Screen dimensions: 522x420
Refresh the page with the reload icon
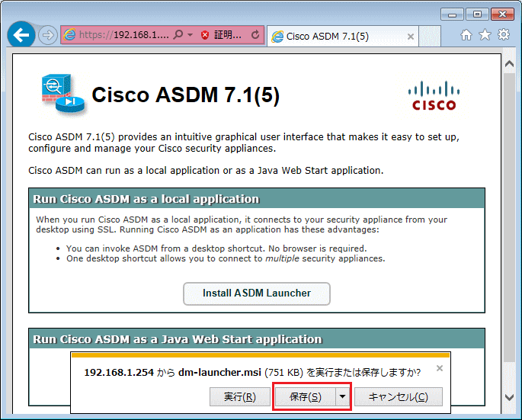(x=255, y=34)
